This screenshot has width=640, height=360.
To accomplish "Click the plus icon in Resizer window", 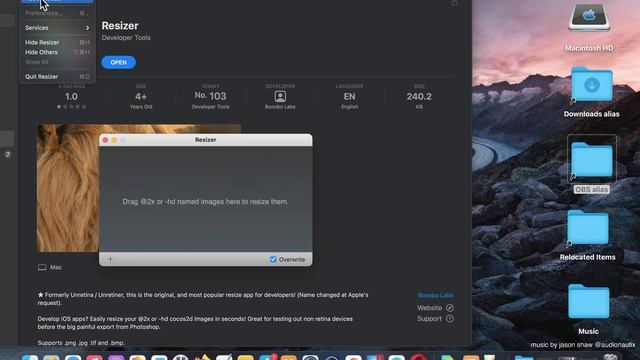I will pyautogui.click(x=110, y=259).
